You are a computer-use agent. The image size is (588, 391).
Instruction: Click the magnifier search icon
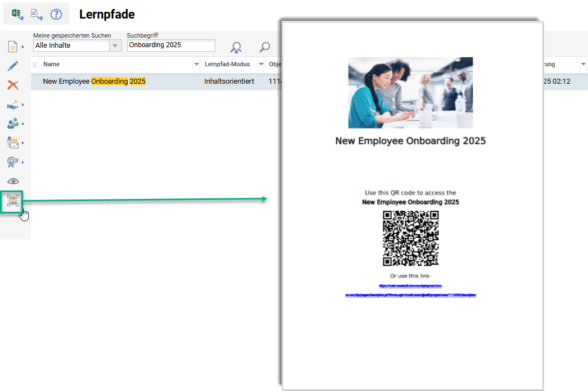pyautogui.click(x=264, y=47)
